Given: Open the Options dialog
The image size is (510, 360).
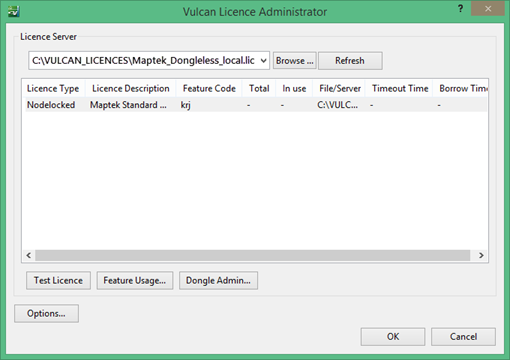Looking at the screenshot, I should coord(46,313).
